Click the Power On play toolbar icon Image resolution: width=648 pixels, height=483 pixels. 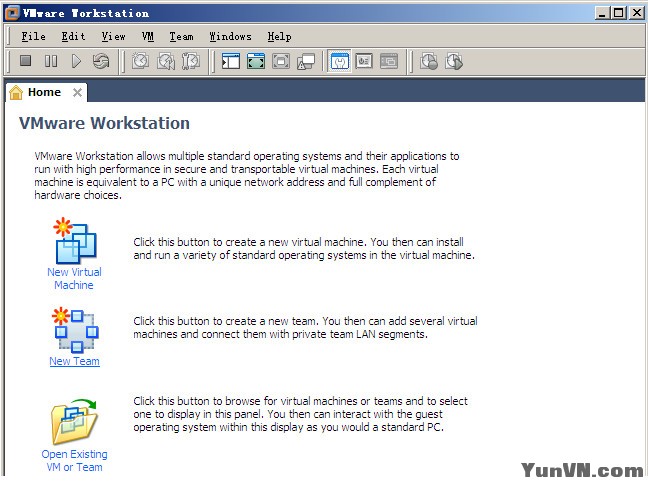coord(76,61)
